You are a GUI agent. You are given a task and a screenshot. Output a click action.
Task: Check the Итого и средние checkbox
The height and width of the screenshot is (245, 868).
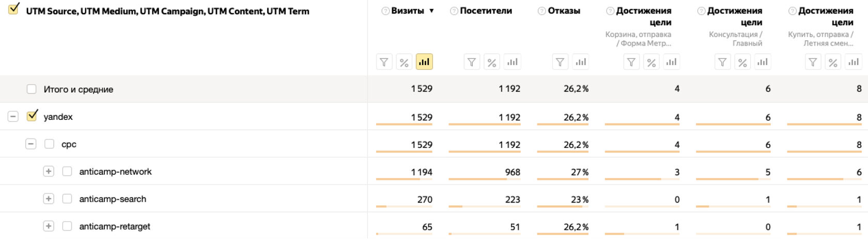tap(32, 89)
